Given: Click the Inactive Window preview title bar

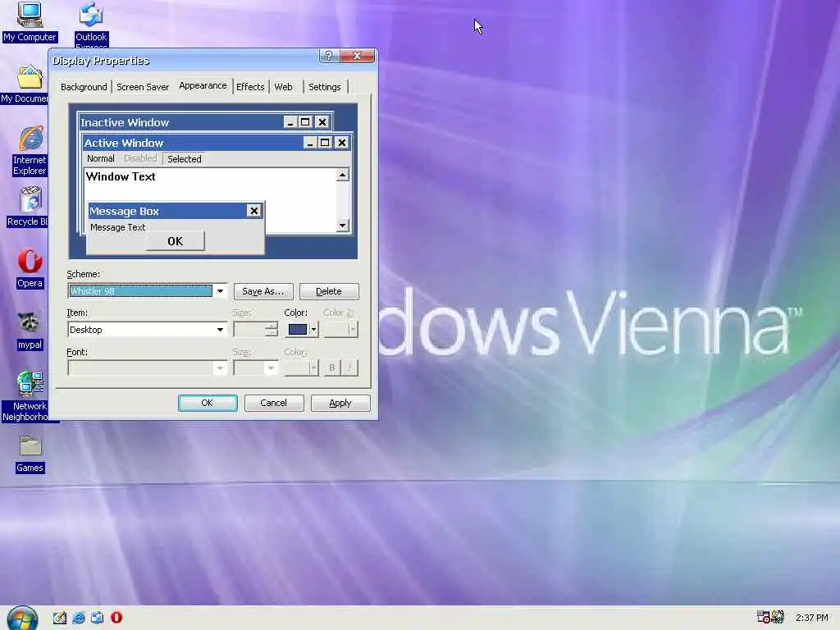Looking at the screenshot, I should coord(180,122).
